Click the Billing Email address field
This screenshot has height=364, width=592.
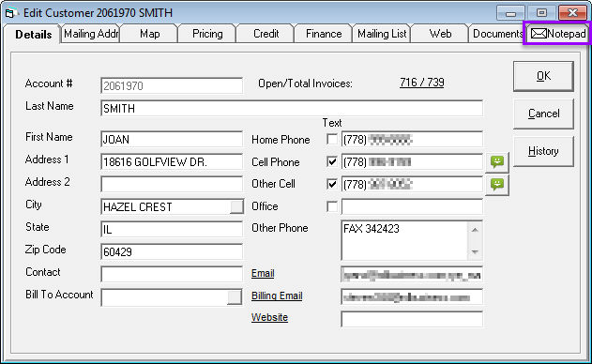pyautogui.click(x=412, y=297)
